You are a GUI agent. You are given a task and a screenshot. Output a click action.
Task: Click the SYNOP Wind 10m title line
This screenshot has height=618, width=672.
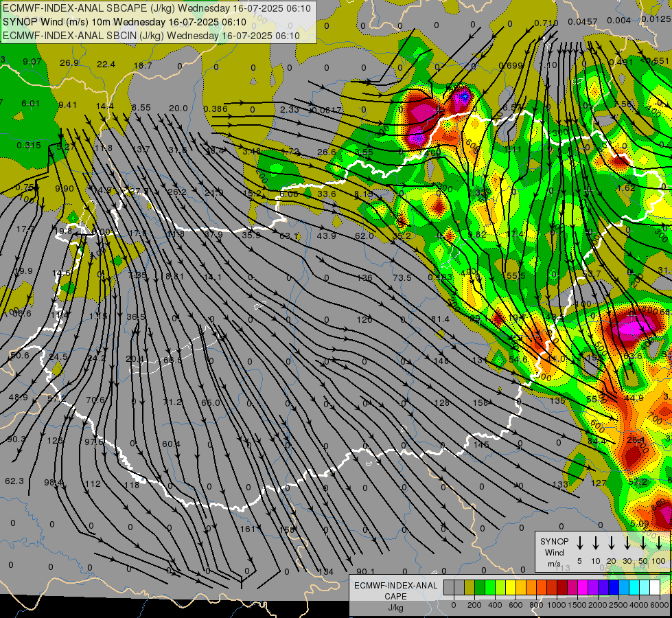(x=125, y=22)
